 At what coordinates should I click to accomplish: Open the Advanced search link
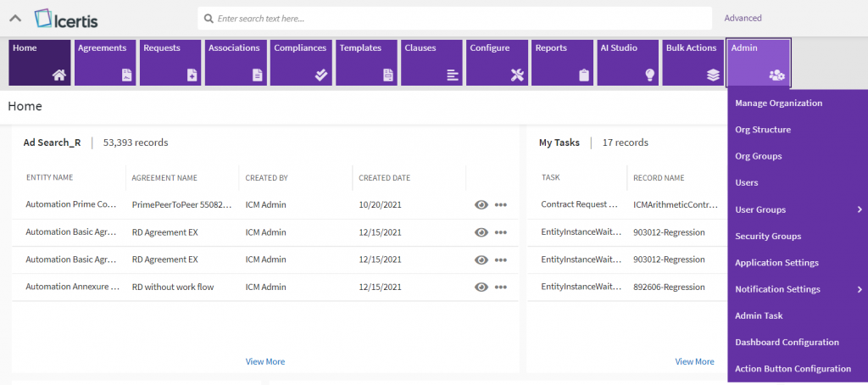743,18
